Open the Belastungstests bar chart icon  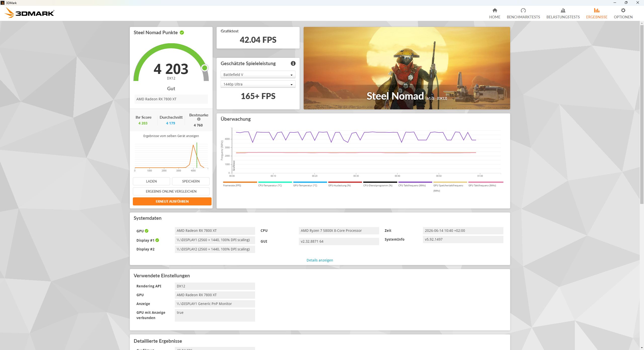[x=563, y=10]
